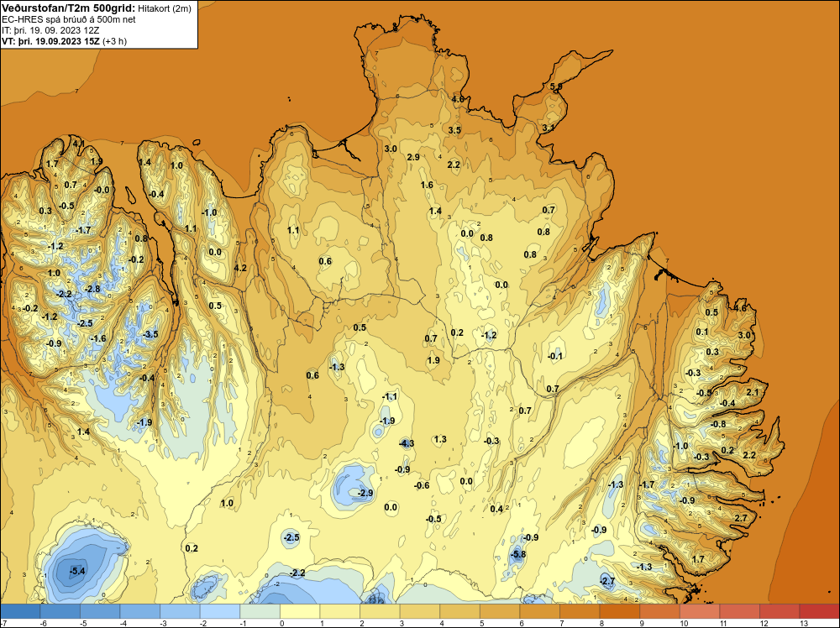Click the 'EC-HRES spá brúuð á 500m net' line
840x628 pixels.
69,20
